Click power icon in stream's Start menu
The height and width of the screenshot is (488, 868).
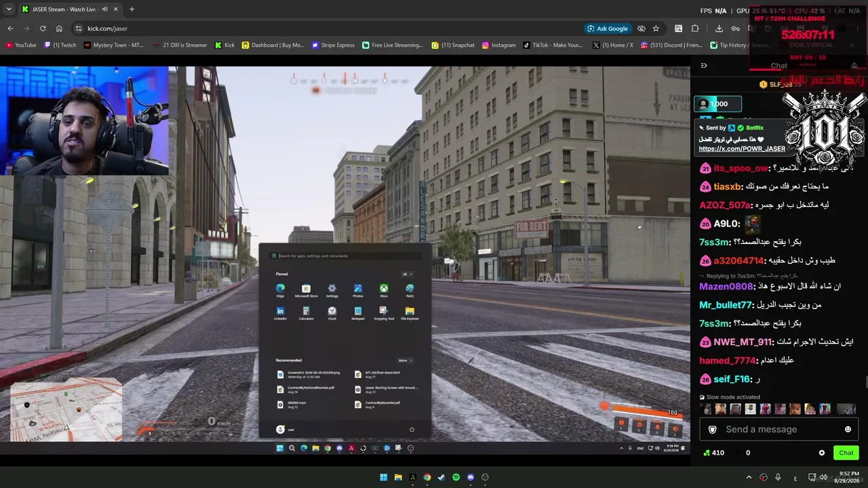pyautogui.click(x=412, y=429)
